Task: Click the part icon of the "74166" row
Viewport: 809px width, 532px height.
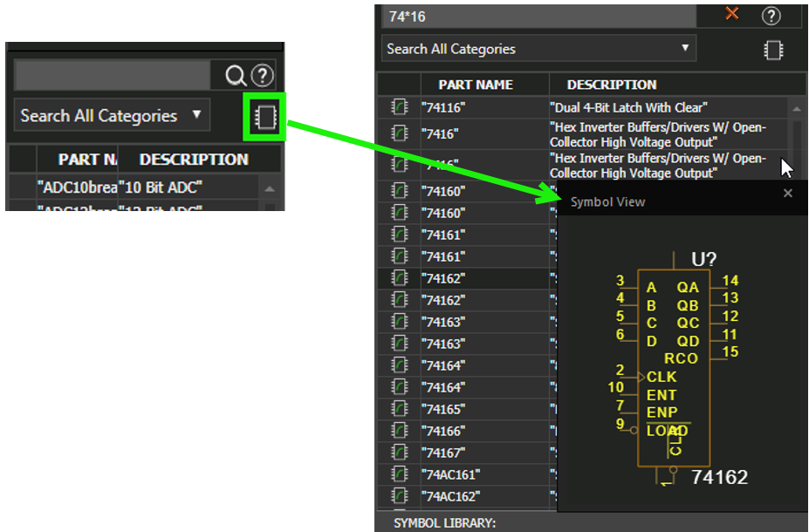Action: (x=399, y=431)
